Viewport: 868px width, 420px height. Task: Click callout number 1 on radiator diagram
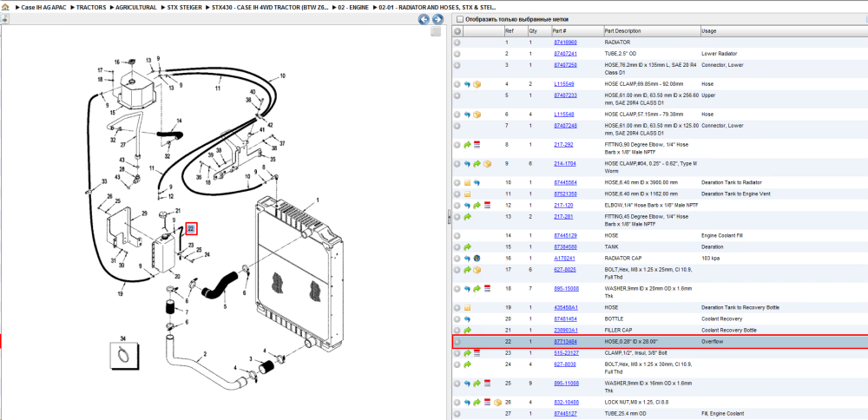pos(318,200)
